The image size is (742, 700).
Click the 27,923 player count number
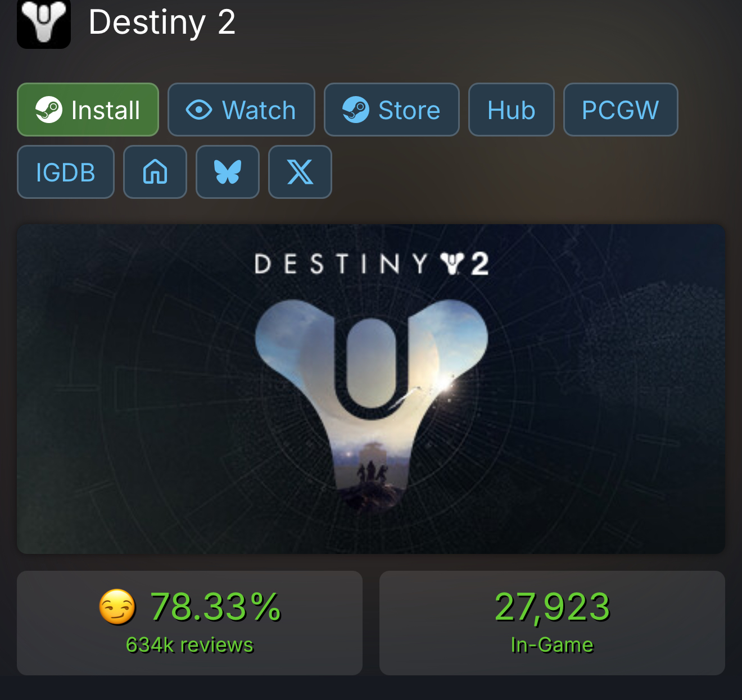pyautogui.click(x=552, y=607)
